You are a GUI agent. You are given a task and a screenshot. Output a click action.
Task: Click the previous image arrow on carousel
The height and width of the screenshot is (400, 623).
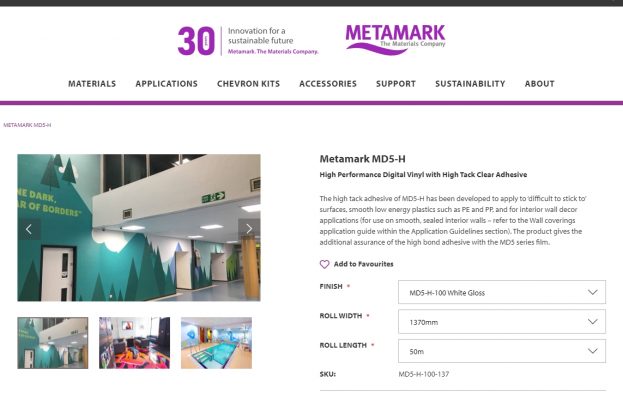[29, 229]
